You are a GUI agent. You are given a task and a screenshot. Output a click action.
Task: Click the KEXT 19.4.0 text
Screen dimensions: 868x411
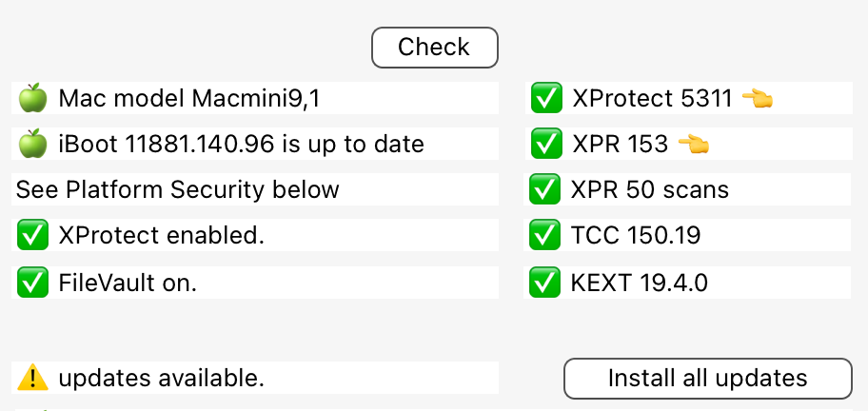point(639,284)
